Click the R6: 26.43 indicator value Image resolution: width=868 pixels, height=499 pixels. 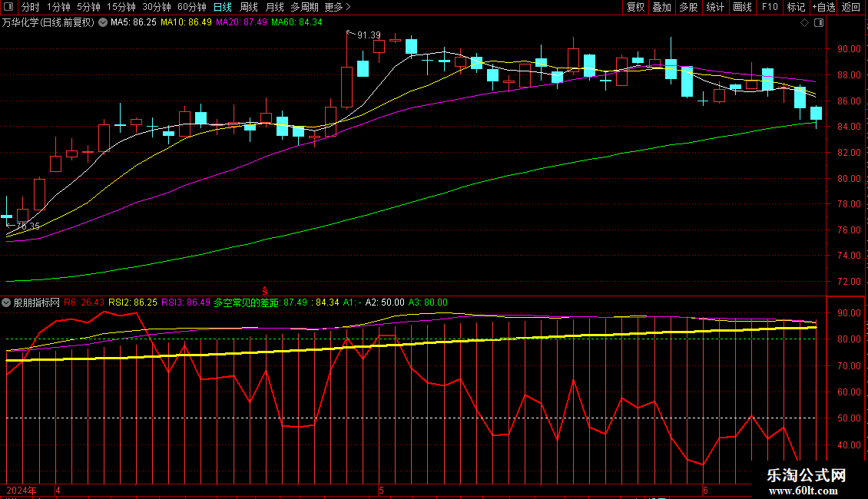(84, 302)
